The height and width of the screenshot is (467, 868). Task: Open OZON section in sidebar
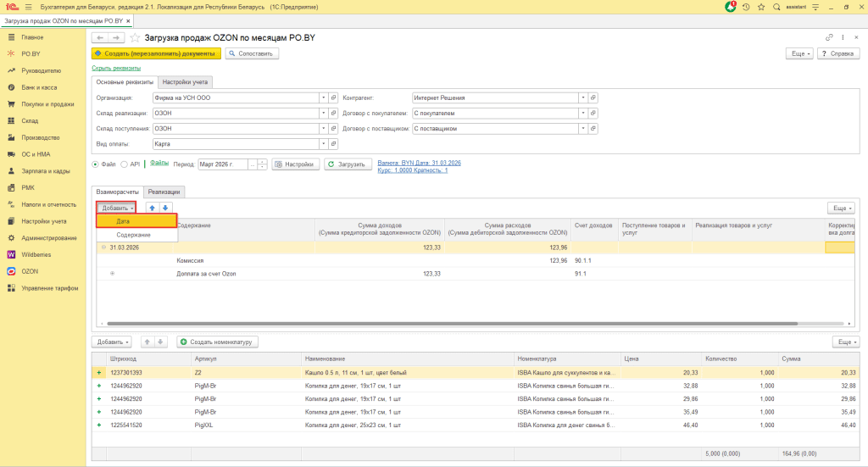pyautogui.click(x=30, y=271)
